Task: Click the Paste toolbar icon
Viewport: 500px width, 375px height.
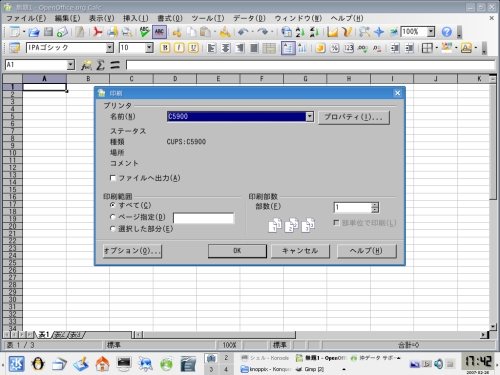Action: (205, 32)
